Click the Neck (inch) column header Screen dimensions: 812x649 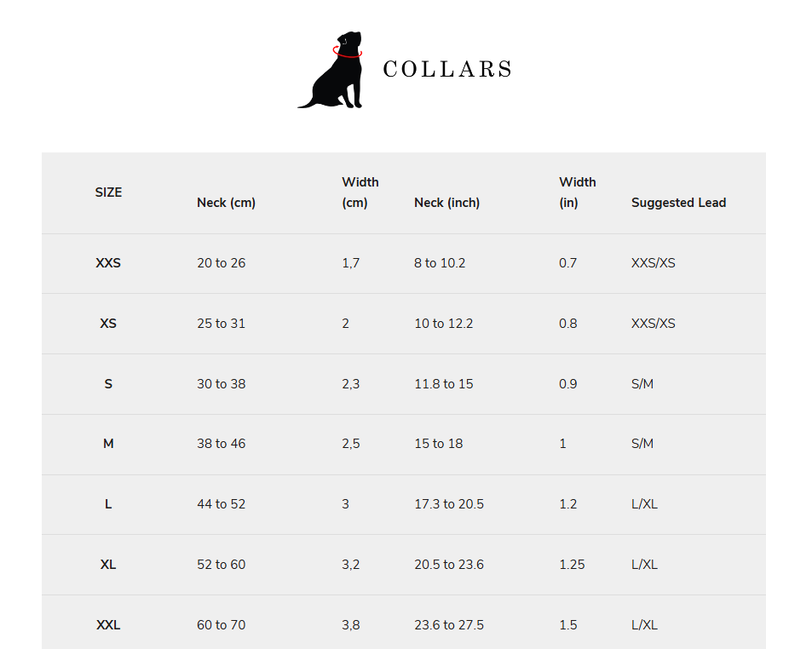click(x=446, y=203)
